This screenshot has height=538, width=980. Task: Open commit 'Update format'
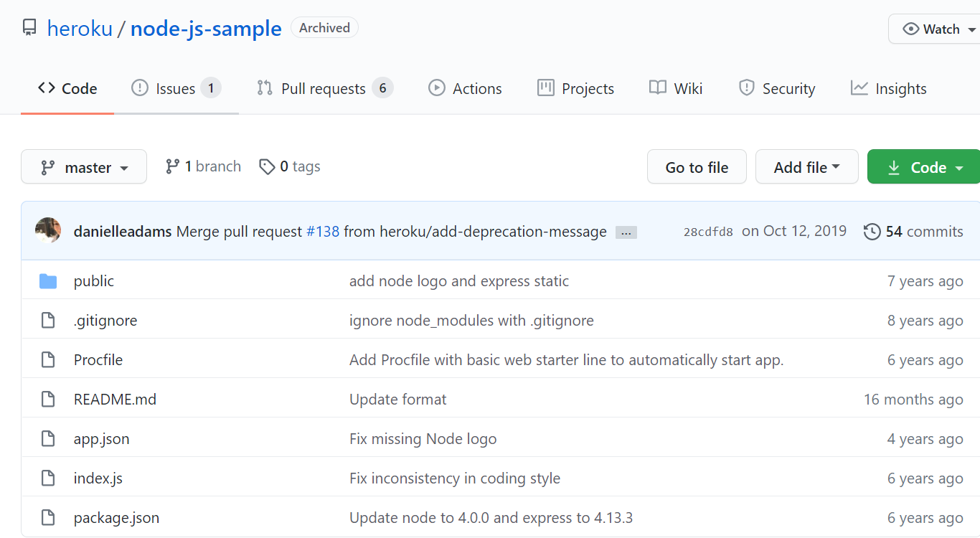[398, 400]
